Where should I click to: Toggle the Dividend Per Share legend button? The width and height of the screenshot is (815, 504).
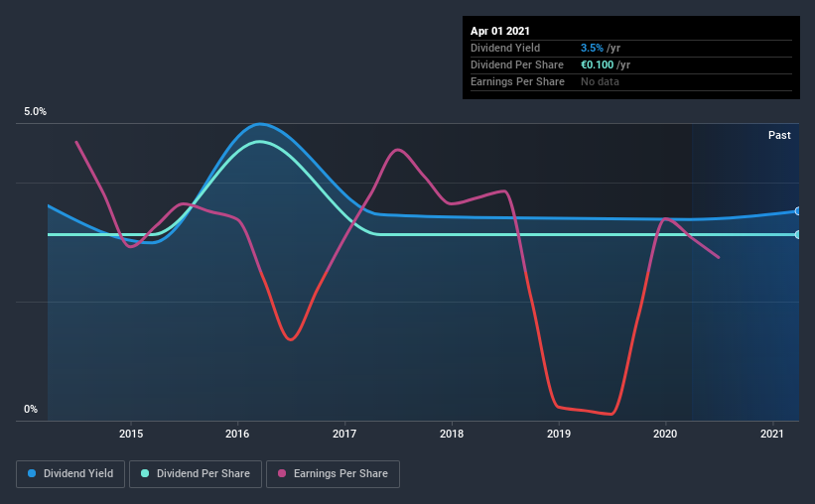coord(196,474)
